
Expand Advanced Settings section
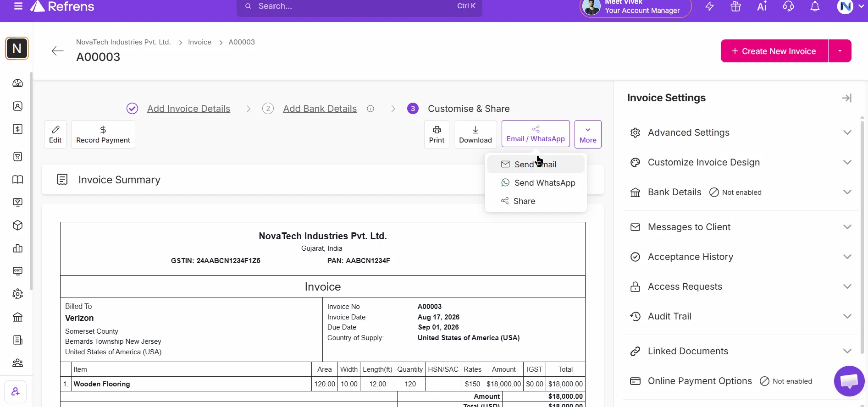[741, 132]
